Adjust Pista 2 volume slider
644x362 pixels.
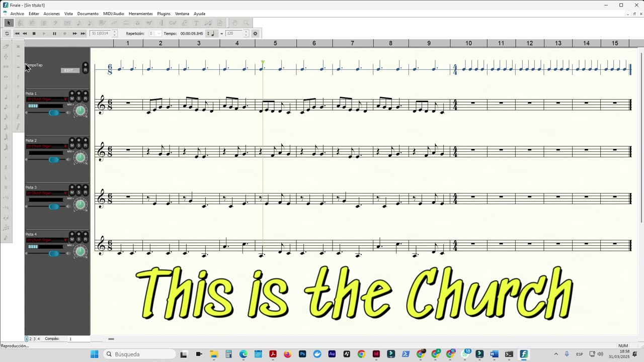pyautogui.click(x=54, y=159)
